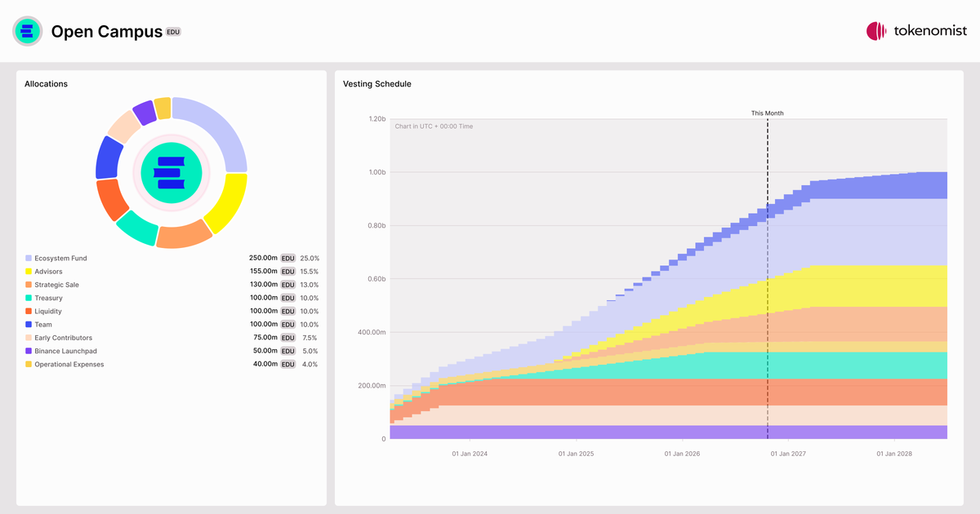Click the This Month marker label
This screenshot has width=980, height=514.
coord(768,113)
